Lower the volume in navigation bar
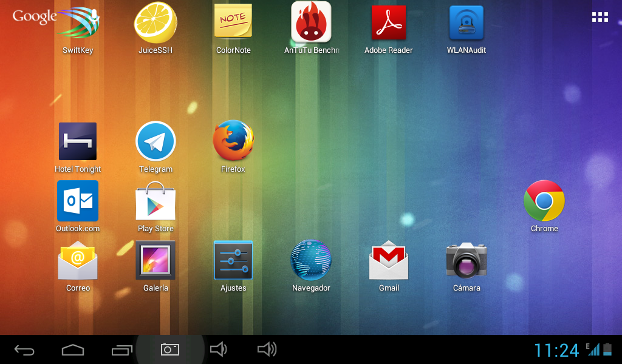Image resolution: width=622 pixels, height=364 pixels. [219, 349]
